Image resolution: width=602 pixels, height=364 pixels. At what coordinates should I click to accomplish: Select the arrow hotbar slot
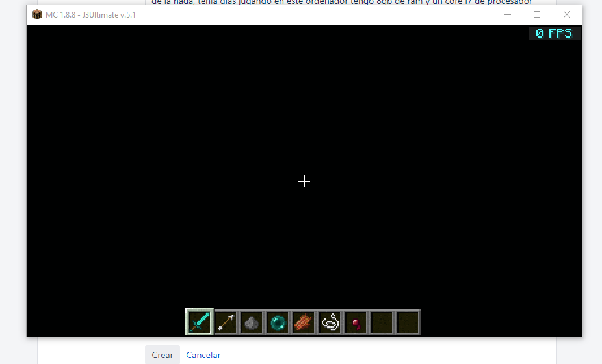coord(226,322)
